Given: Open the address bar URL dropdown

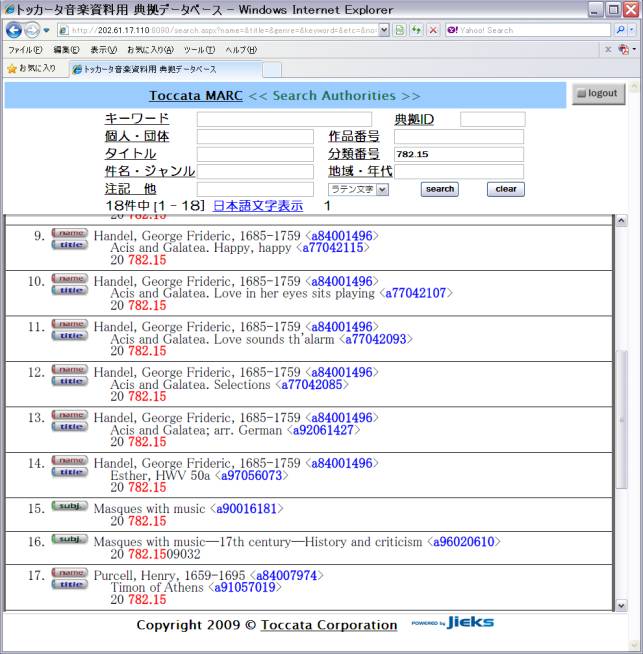Looking at the screenshot, I should tap(384, 30).
